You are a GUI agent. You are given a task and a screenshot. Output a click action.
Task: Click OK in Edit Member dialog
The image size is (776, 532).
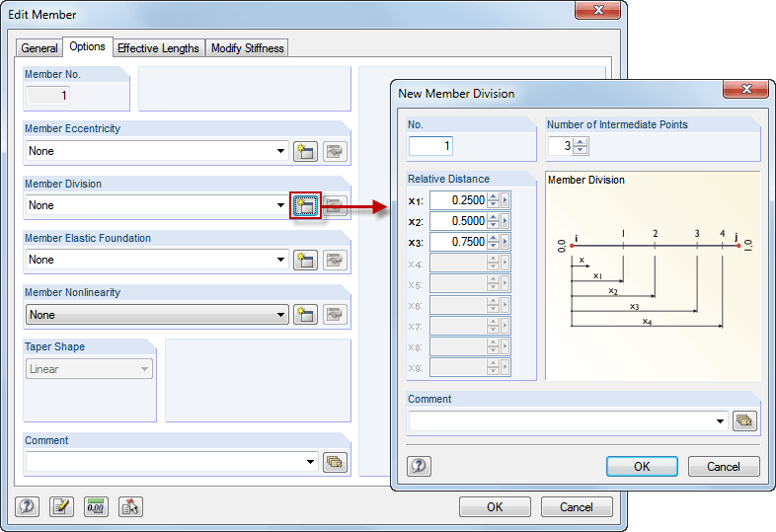pos(495,506)
